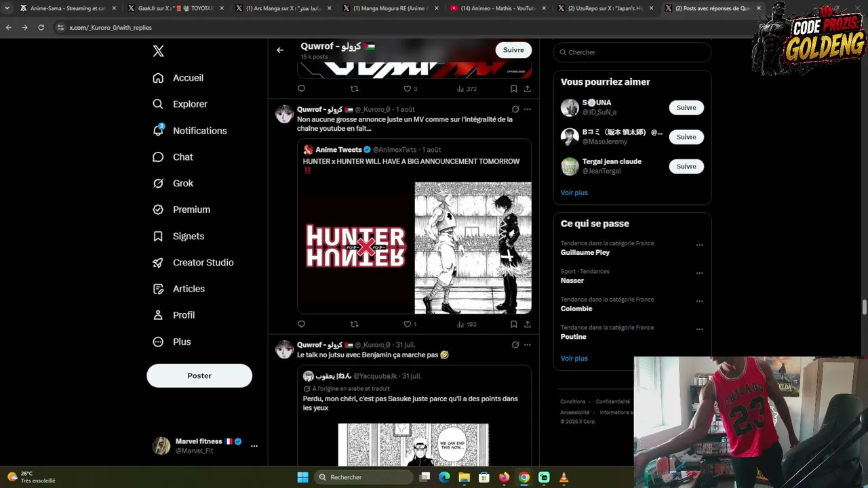Open more options for Colombie trend
This screenshot has height=488, width=868.
point(699,302)
